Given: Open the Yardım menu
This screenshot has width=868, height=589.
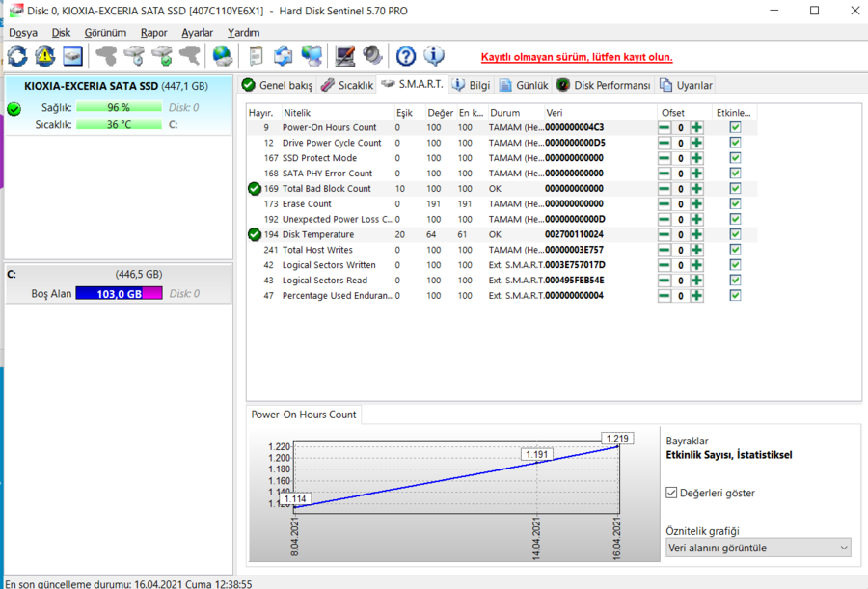Looking at the screenshot, I should click(x=244, y=33).
